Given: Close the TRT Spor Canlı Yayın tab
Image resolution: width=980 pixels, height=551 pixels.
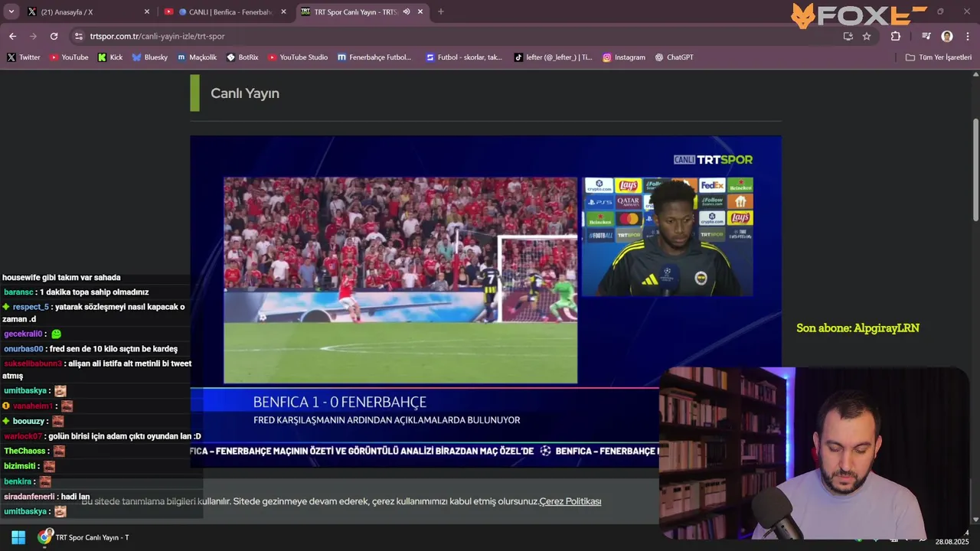Looking at the screenshot, I should pos(420,11).
